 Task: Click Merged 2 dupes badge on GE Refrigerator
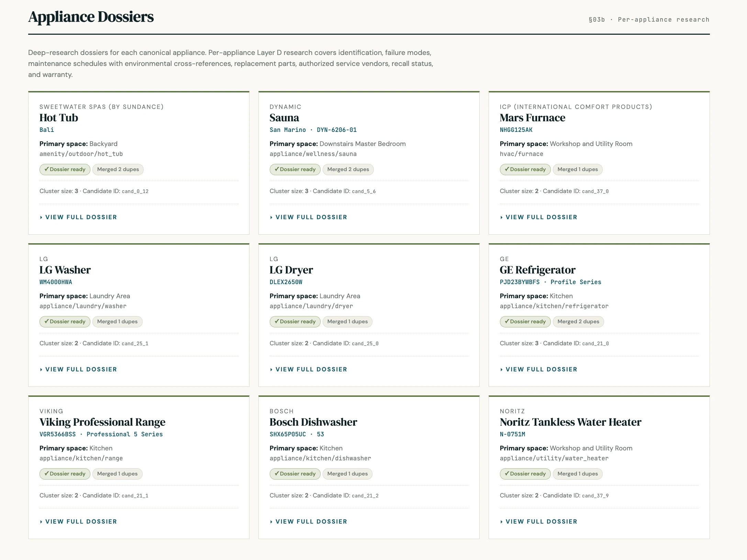pos(578,322)
